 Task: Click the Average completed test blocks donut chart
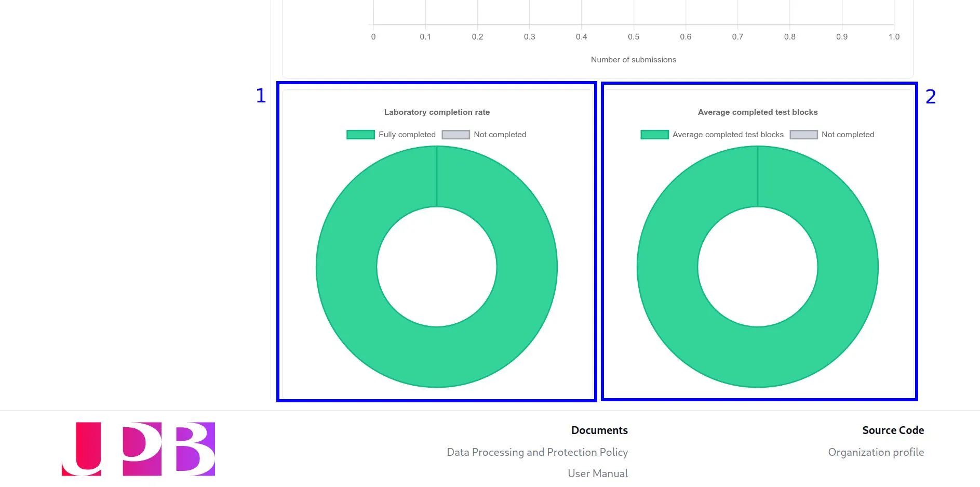pyautogui.click(x=758, y=267)
